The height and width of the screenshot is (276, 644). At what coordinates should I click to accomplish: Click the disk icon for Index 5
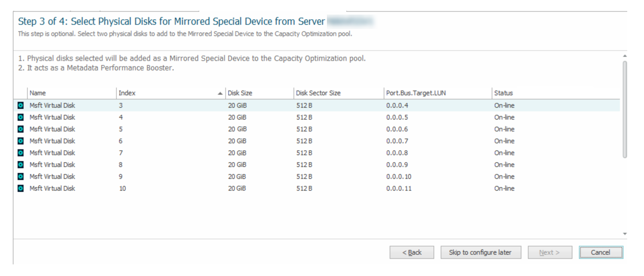pos(21,129)
